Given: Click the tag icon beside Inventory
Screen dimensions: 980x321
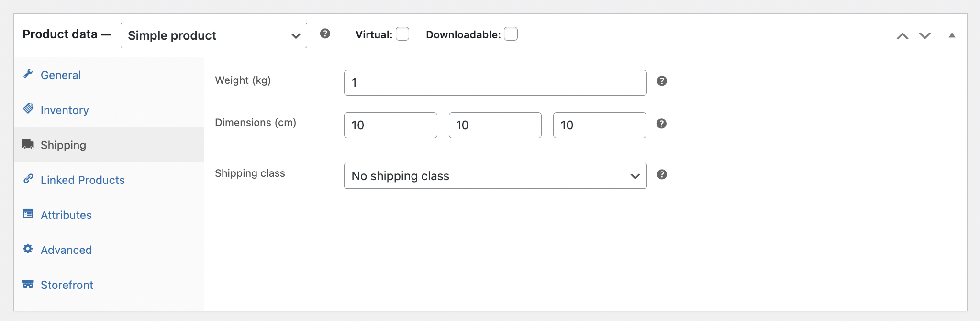Looking at the screenshot, I should 28,109.
